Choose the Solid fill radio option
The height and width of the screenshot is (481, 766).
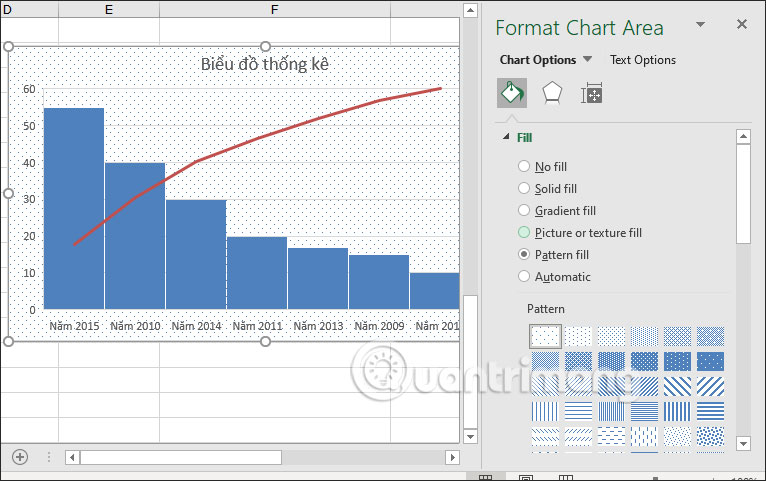click(524, 189)
